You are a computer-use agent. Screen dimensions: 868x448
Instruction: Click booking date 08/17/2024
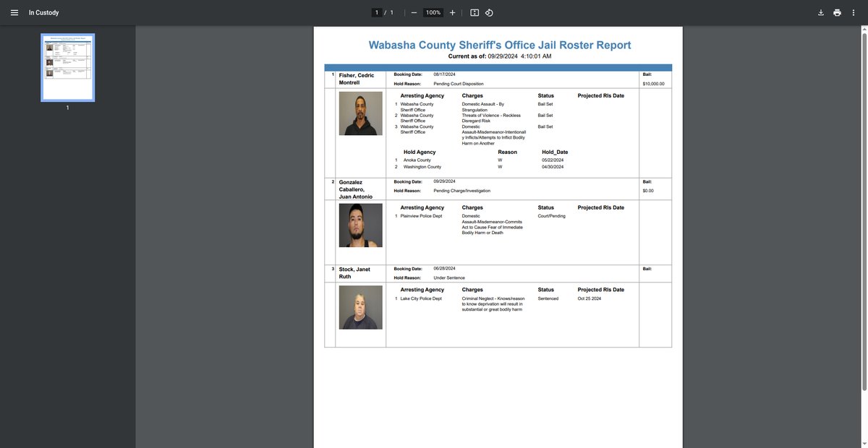[x=445, y=74]
